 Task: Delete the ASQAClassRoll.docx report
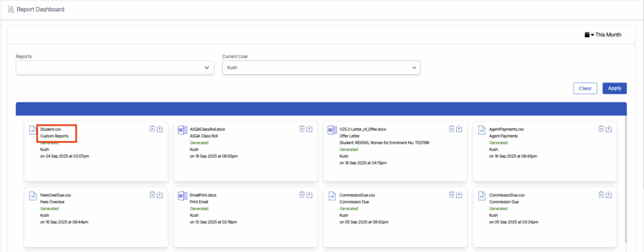click(x=302, y=129)
